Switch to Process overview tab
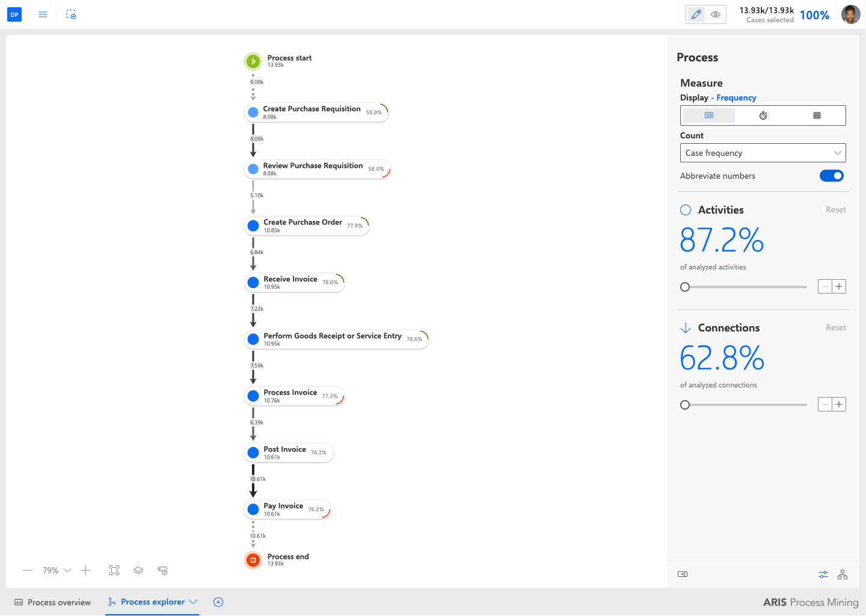This screenshot has height=616, width=866. pos(52,602)
